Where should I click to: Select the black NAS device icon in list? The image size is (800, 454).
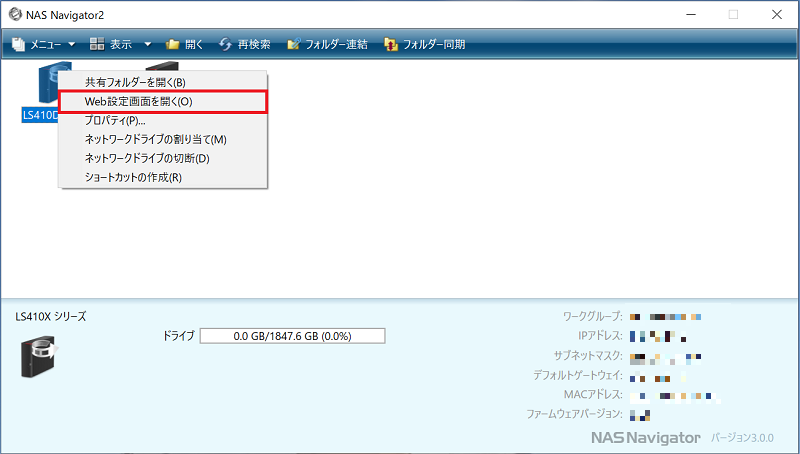tap(162, 66)
